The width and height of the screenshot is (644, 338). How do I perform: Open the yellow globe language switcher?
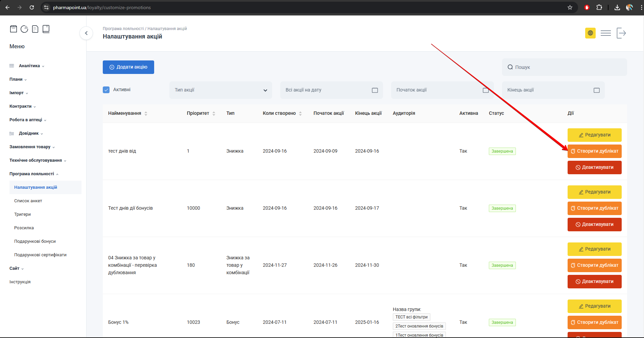click(590, 33)
